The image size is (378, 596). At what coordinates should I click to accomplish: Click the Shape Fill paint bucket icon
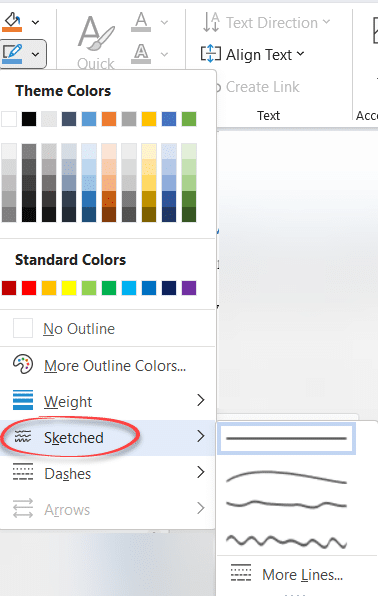tap(13, 22)
